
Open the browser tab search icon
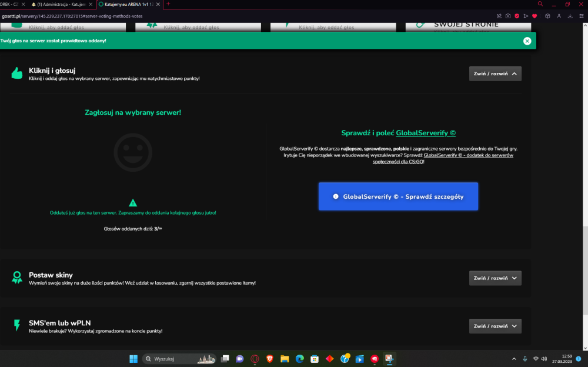click(x=540, y=4)
